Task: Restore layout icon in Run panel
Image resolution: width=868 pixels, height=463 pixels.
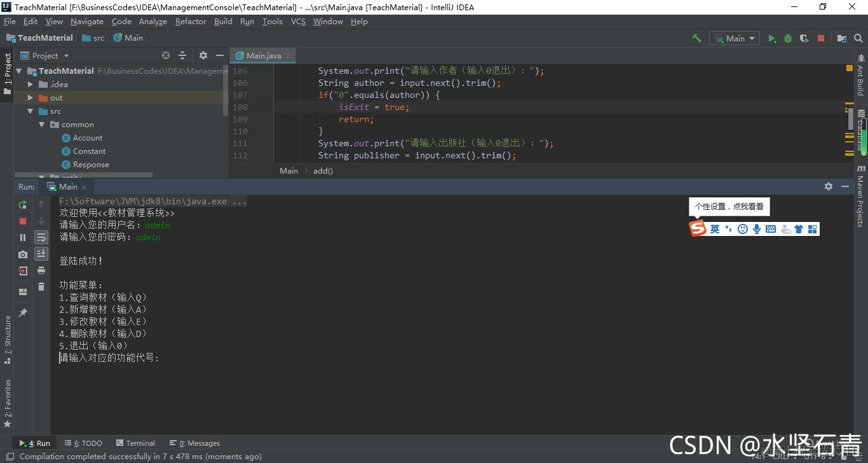Action: [x=23, y=292]
